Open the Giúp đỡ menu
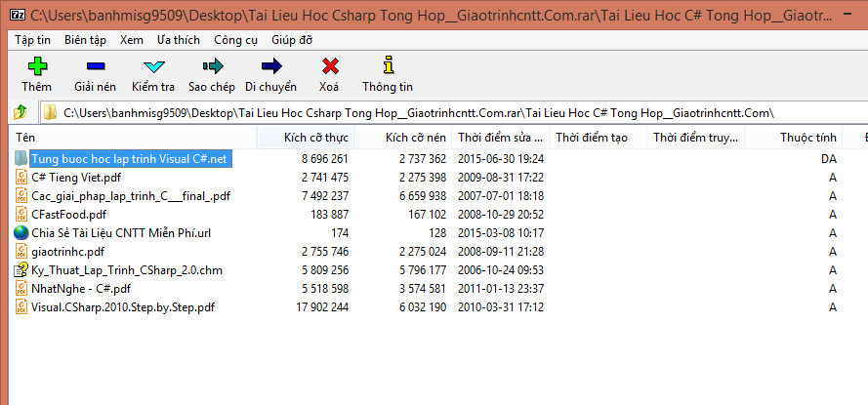This screenshot has width=868, height=405. (x=292, y=40)
